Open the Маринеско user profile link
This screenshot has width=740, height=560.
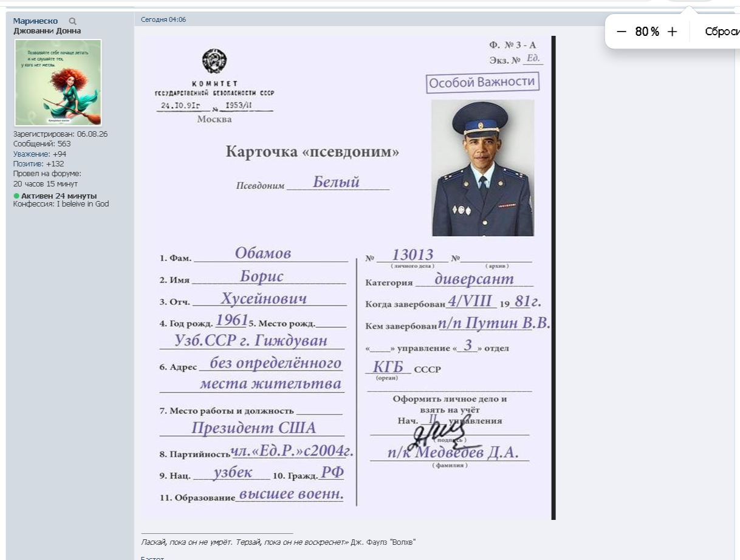35,21
